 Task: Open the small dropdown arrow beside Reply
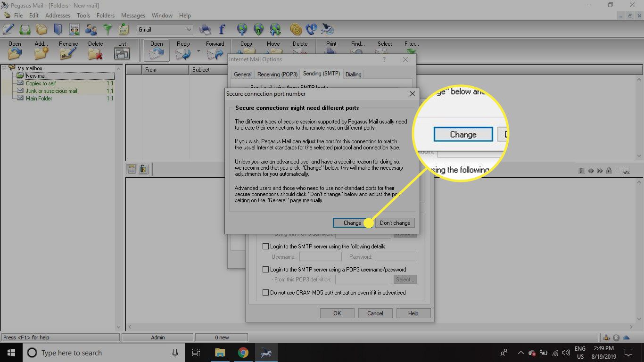[198, 51]
